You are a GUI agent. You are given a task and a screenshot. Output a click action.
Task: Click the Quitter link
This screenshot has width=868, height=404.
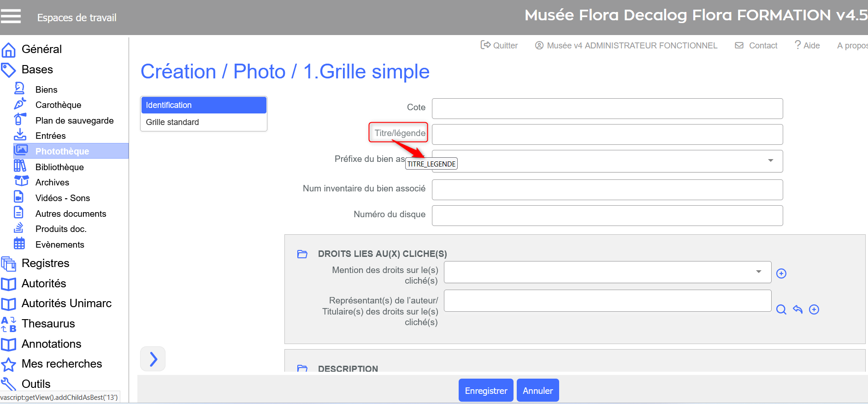(499, 45)
